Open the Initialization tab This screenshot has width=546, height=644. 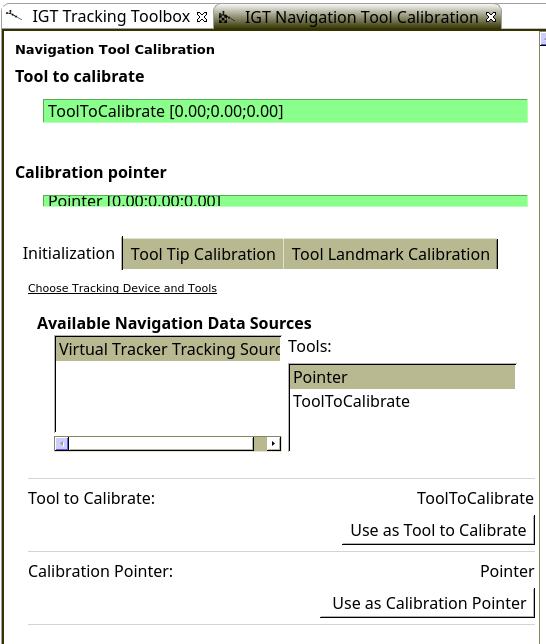point(69,253)
